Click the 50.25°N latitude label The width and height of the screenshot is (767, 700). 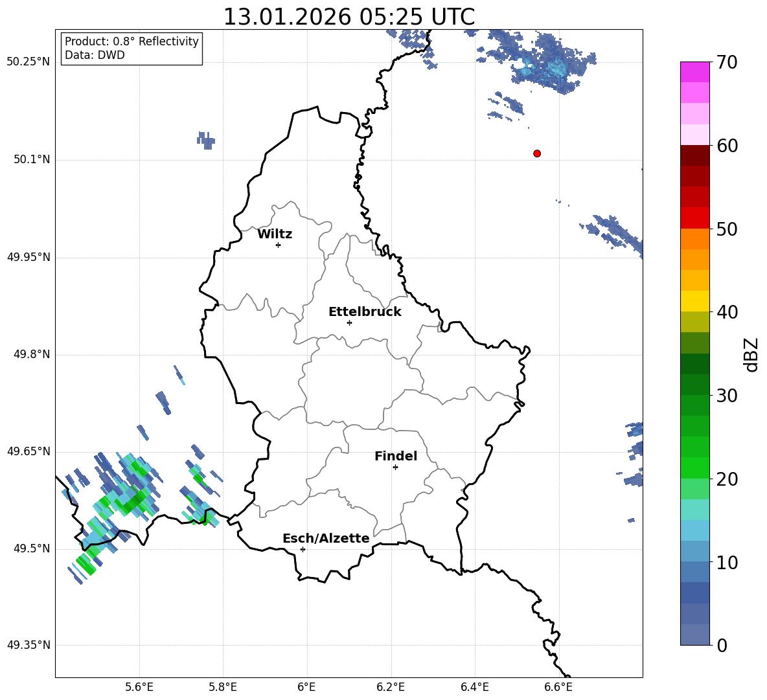click(29, 62)
